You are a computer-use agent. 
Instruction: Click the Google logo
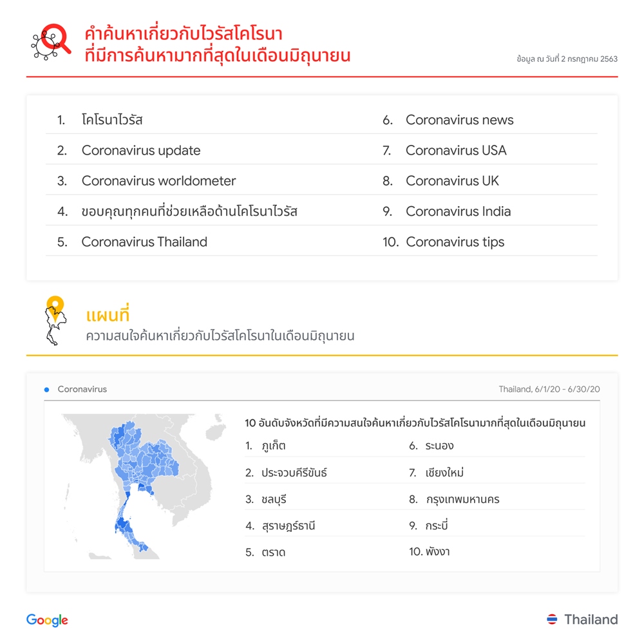pyautogui.click(x=47, y=620)
